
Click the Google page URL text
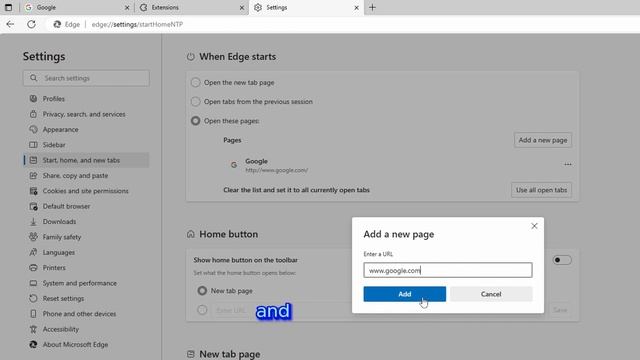pyautogui.click(x=277, y=170)
